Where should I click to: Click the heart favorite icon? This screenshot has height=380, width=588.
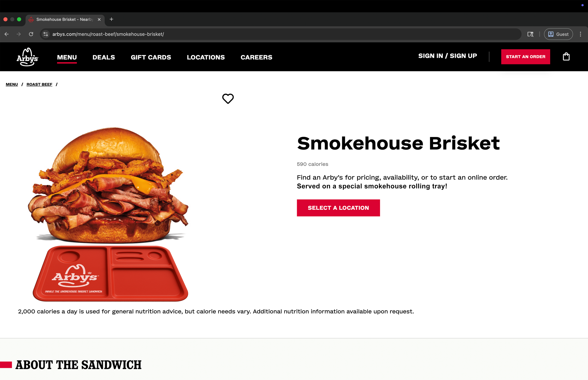tap(228, 99)
